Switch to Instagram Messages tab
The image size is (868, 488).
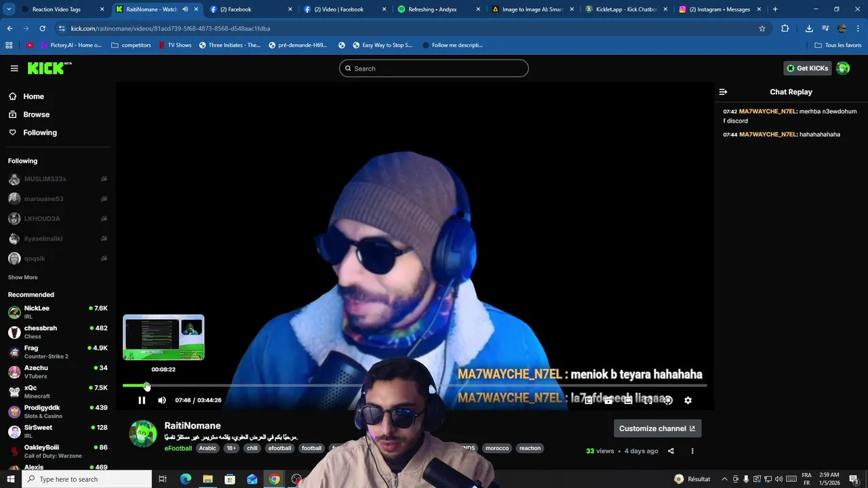(x=719, y=9)
